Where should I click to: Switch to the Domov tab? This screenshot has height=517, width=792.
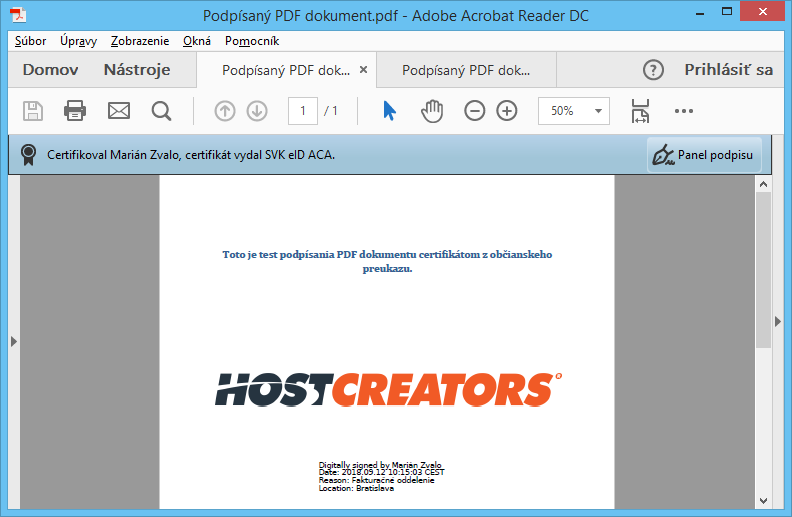point(50,70)
